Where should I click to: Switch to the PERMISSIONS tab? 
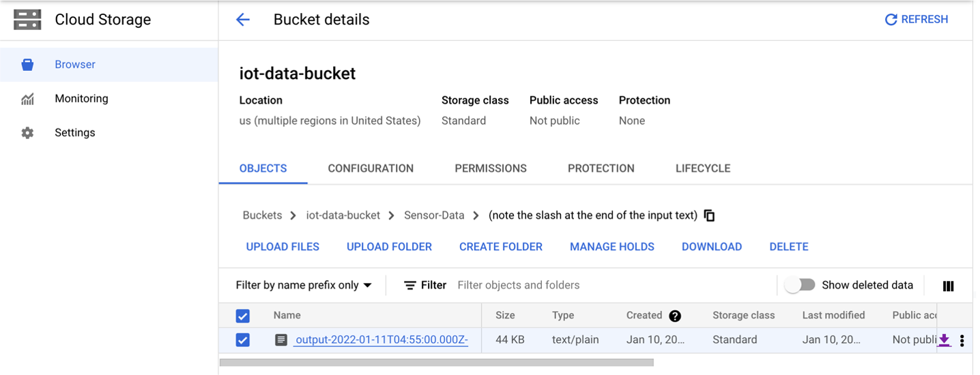[491, 168]
